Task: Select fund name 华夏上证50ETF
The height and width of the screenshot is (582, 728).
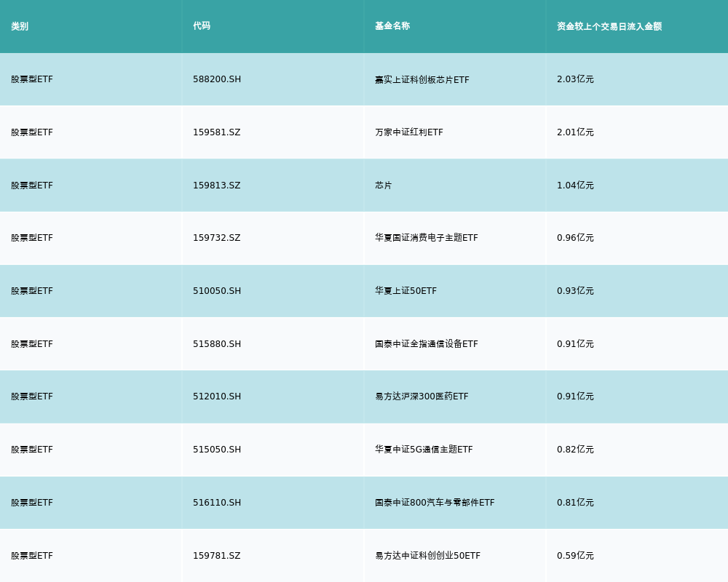Action: coord(405,291)
